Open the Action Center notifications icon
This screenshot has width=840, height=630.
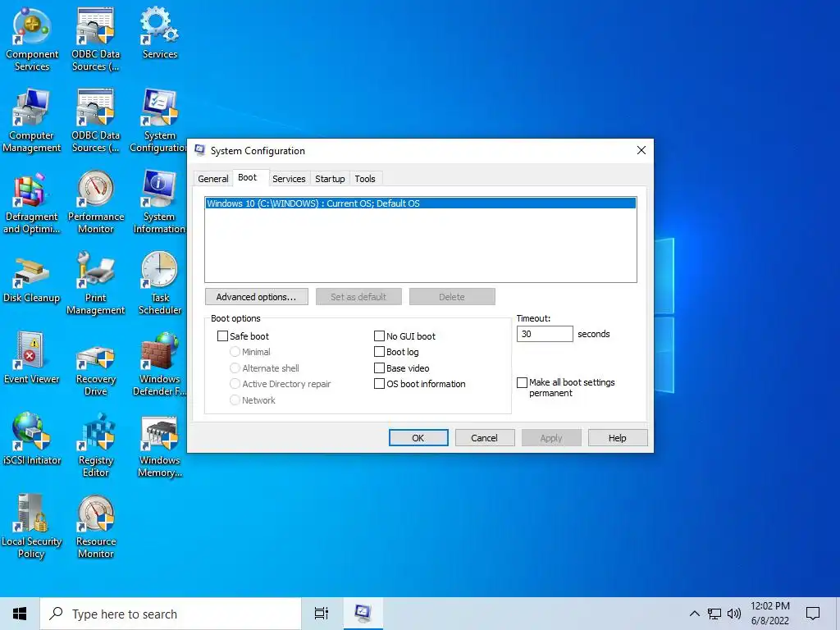[x=813, y=614]
